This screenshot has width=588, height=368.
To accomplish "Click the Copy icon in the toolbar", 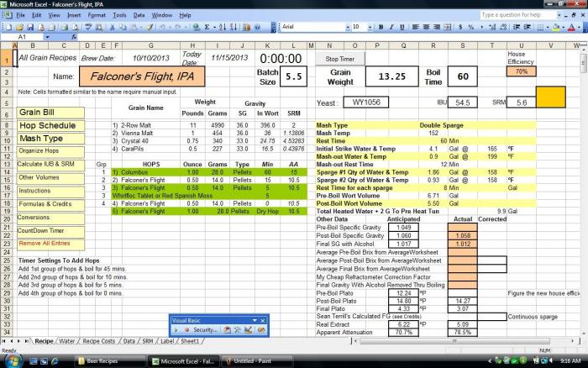I will (123, 27).
